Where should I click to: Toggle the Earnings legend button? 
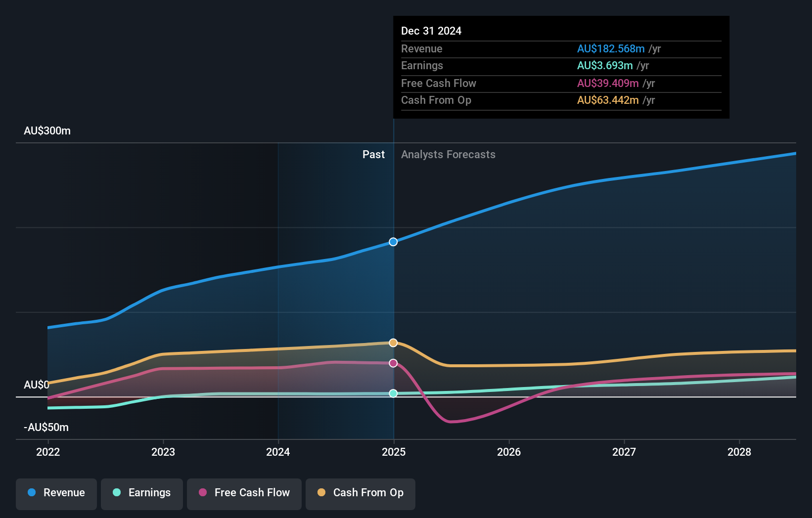[x=142, y=494]
